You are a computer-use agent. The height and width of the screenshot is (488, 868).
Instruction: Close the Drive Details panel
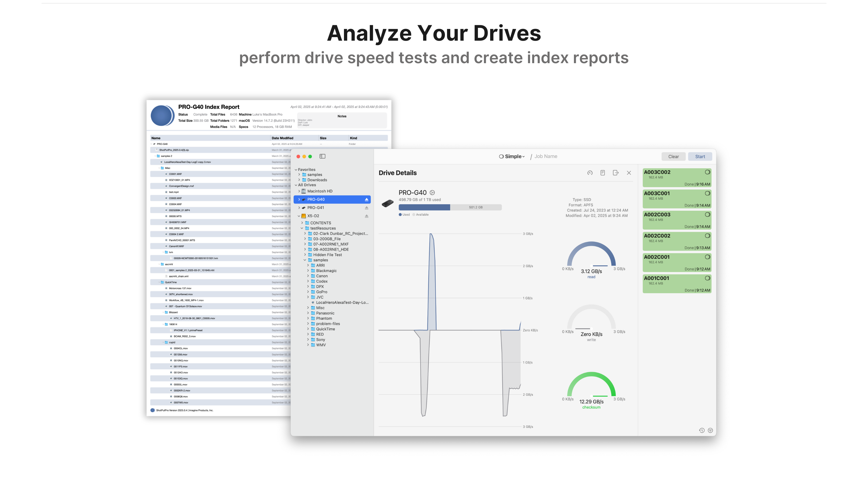click(x=629, y=173)
